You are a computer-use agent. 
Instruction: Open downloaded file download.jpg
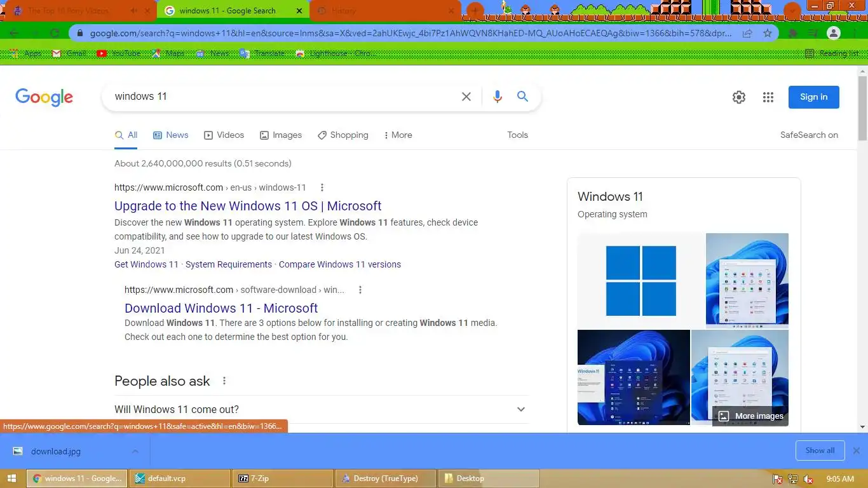(56, 451)
